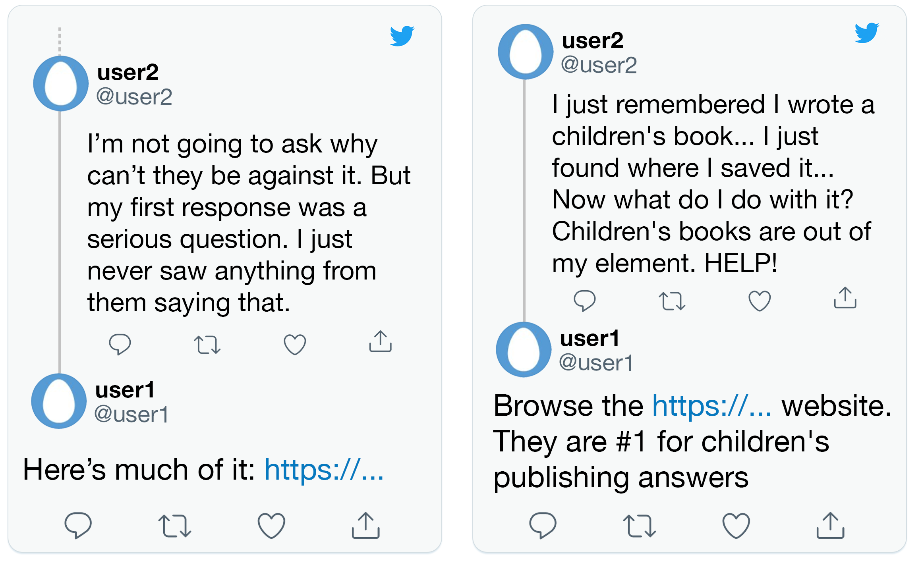924x563 pixels.
Task: Retweet user2's "serious question" tweet
Action: click(x=207, y=345)
